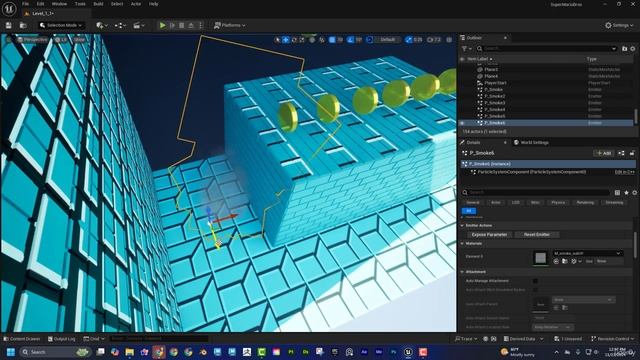Click the Unreal Engine logo icon
The image size is (640, 360).
click(x=9, y=8)
